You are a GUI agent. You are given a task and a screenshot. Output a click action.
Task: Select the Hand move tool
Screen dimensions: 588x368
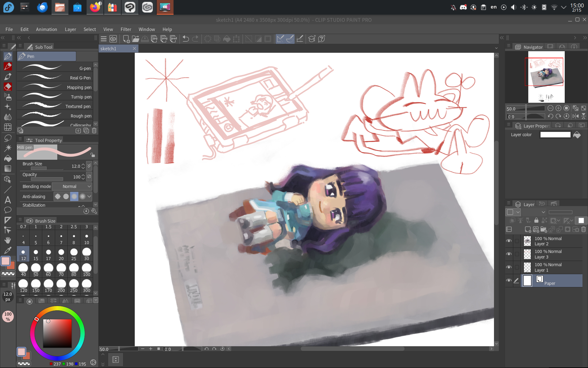coord(8,240)
